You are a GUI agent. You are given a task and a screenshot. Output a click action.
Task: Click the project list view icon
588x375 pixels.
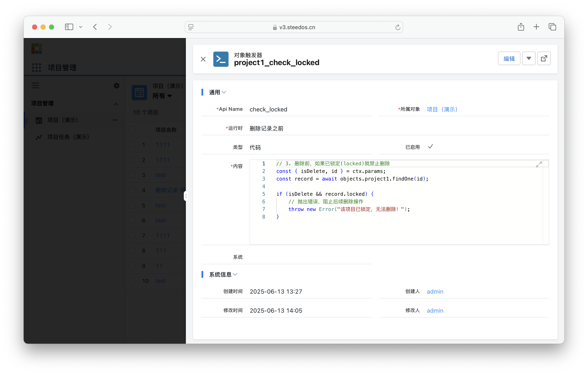pyautogui.click(x=139, y=92)
